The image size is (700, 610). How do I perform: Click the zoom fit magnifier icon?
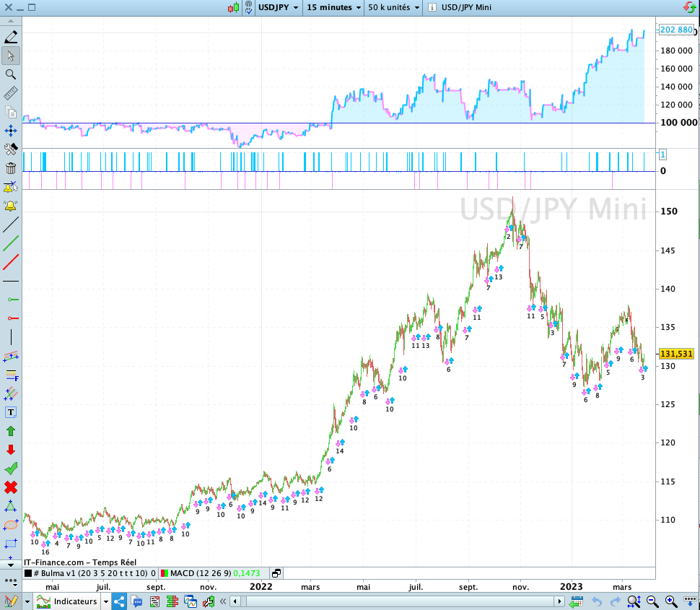tap(634, 601)
